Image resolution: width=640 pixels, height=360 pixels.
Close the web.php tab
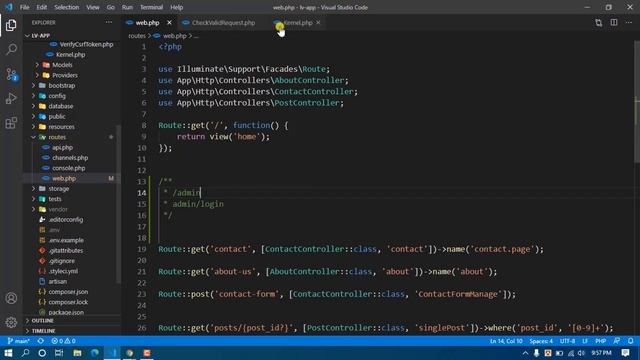point(169,23)
